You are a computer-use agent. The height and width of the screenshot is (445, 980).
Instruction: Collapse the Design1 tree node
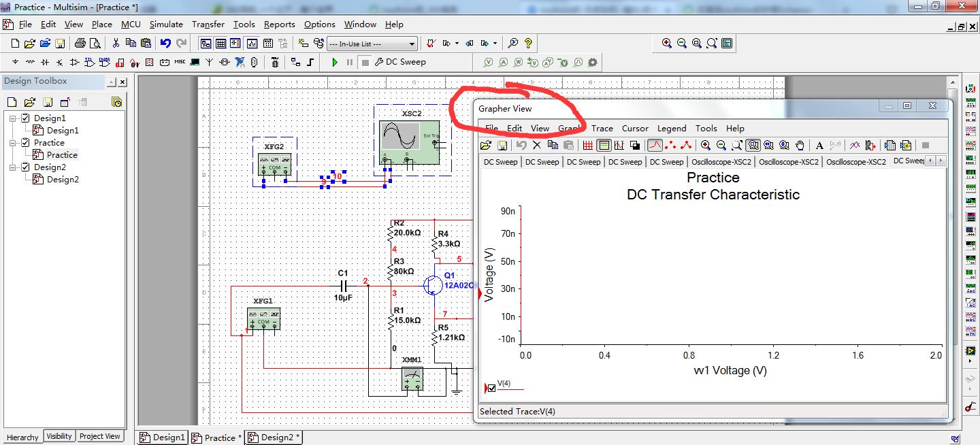click(x=14, y=118)
